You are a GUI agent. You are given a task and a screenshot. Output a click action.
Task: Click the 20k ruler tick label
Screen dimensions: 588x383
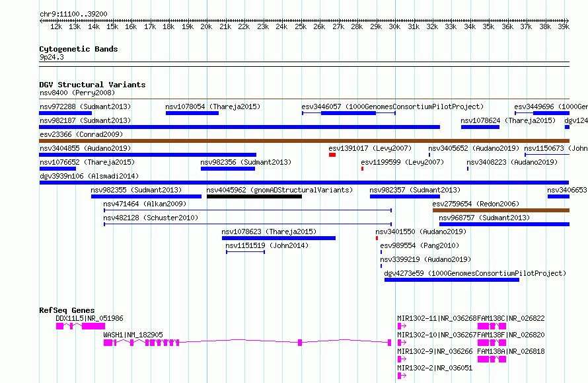click(206, 26)
